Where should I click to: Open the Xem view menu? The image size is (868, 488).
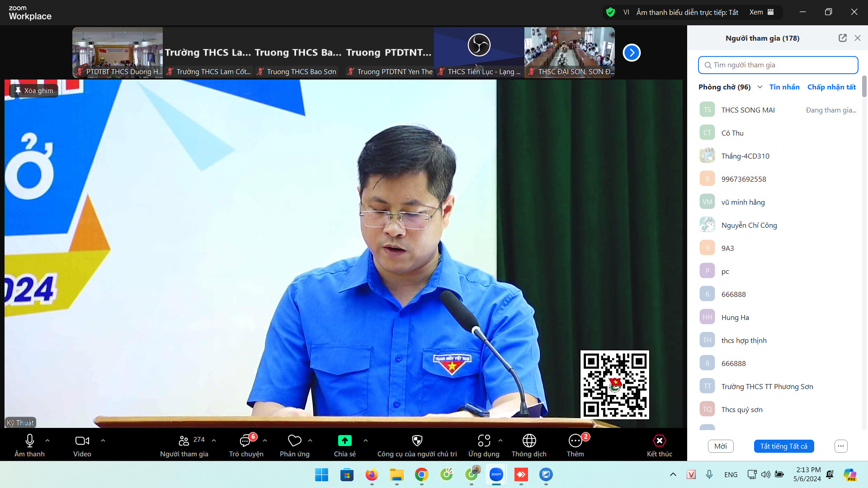[x=761, y=12]
